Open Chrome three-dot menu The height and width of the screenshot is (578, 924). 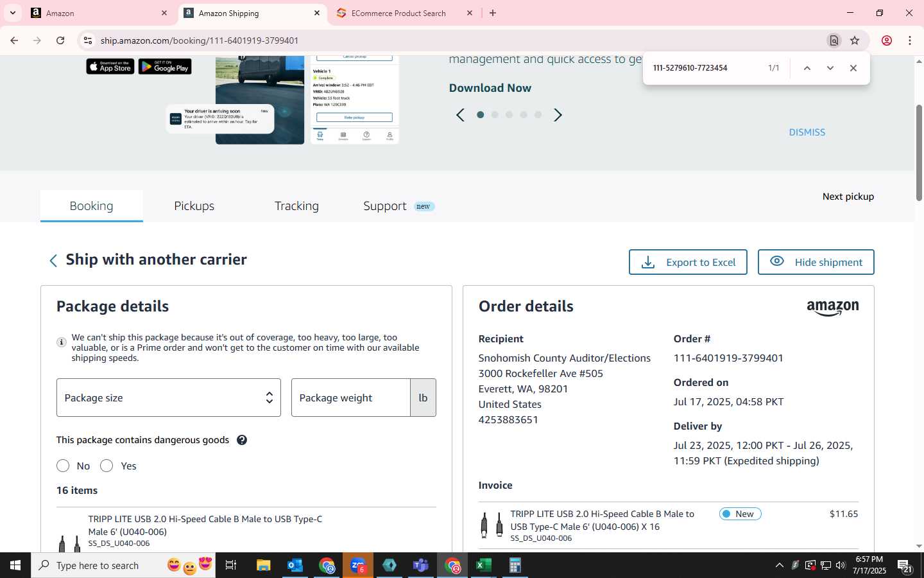pos(910,40)
